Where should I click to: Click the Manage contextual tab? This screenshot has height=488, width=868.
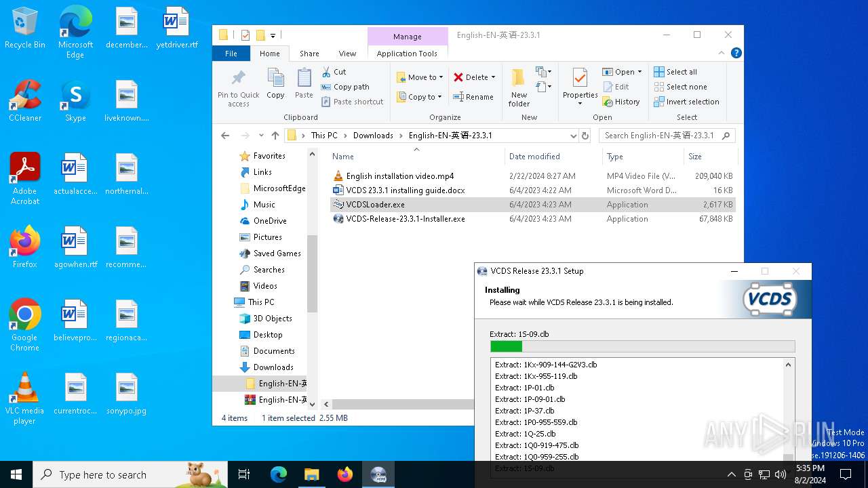[x=408, y=37]
